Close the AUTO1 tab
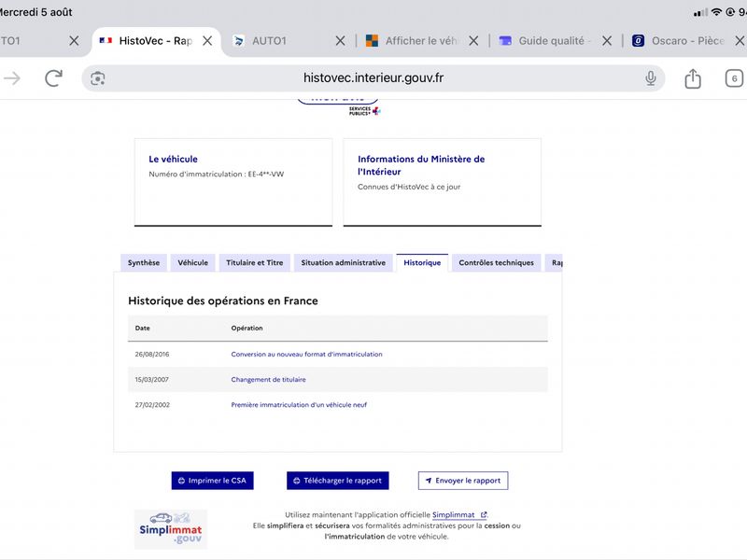 340,41
